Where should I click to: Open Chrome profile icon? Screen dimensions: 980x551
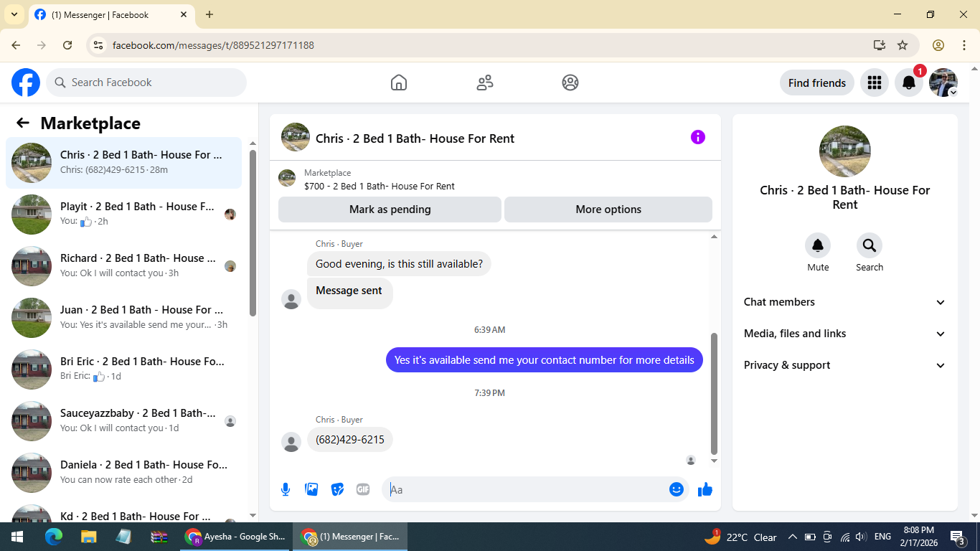point(938,45)
